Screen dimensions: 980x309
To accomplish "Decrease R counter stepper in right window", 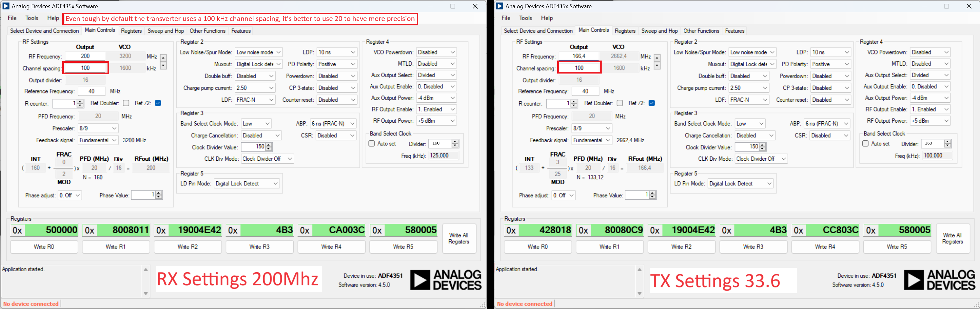I will (574, 105).
